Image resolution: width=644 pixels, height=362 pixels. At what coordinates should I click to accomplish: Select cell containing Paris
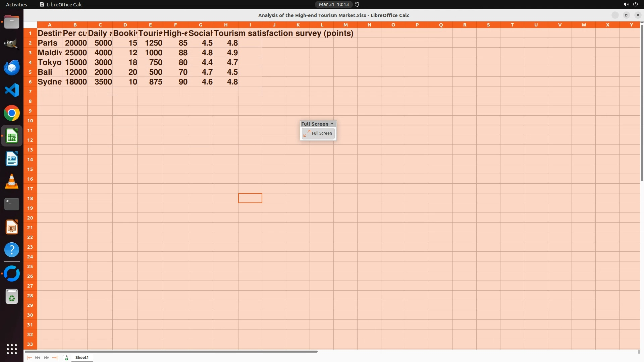49,43
